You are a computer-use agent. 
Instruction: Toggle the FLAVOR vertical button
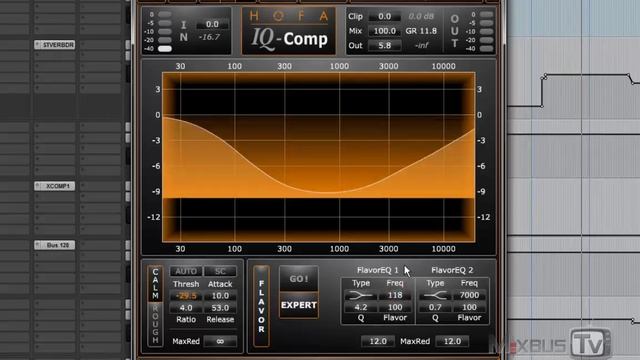pyautogui.click(x=261, y=306)
